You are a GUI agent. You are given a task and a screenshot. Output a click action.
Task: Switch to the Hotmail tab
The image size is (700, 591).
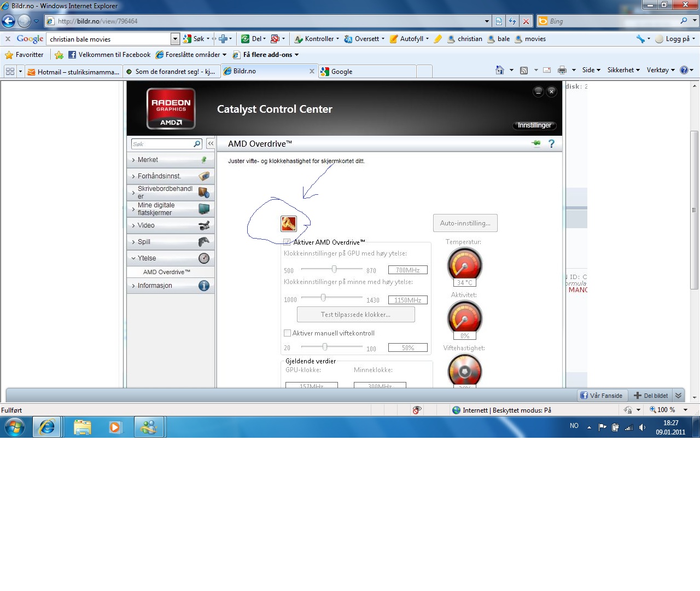pos(73,72)
